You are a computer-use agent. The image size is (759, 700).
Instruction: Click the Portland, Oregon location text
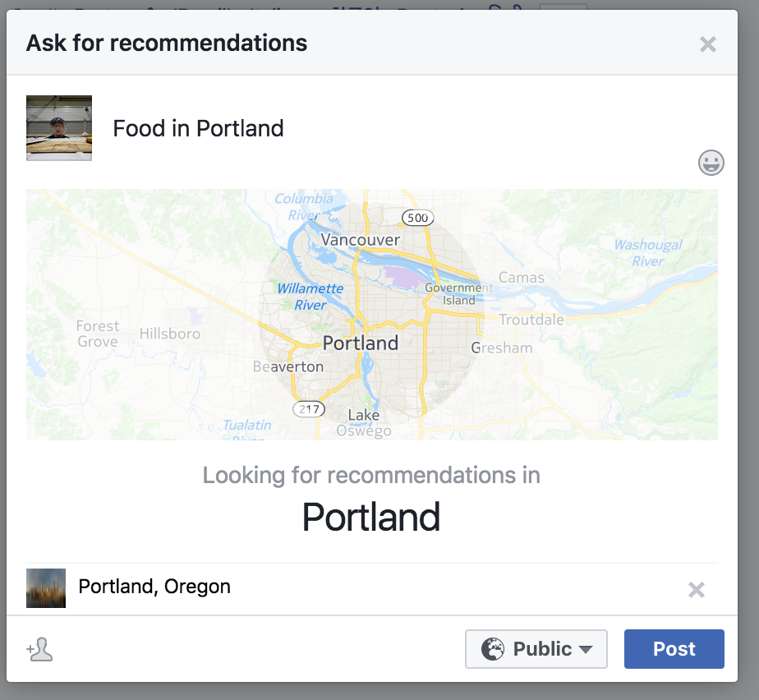pos(154,587)
